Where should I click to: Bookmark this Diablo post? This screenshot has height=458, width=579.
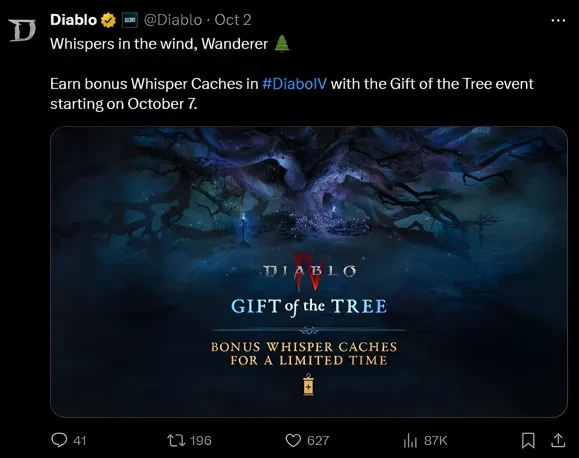pyautogui.click(x=528, y=440)
